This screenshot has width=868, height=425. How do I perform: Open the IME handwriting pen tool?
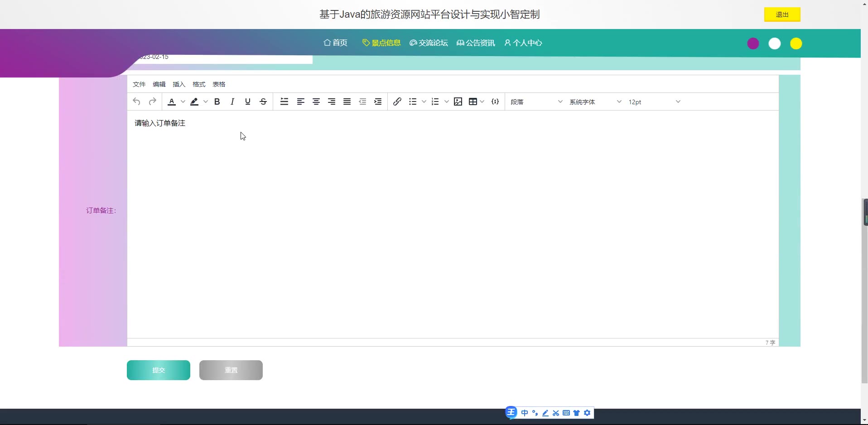tap(545, 413)
